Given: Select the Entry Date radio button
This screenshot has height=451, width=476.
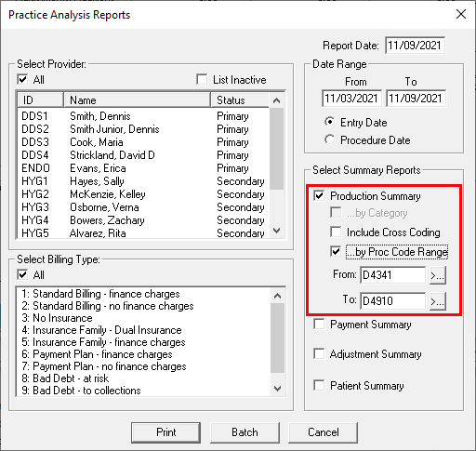Looking at the screenshot, I should click(330, 122).
